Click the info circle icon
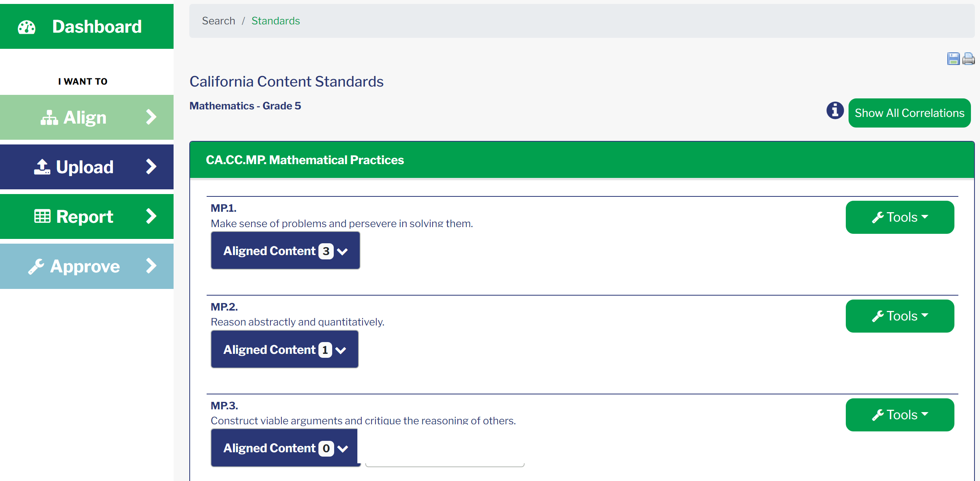The height and width of the screenshot is (481, 980). 835,110
